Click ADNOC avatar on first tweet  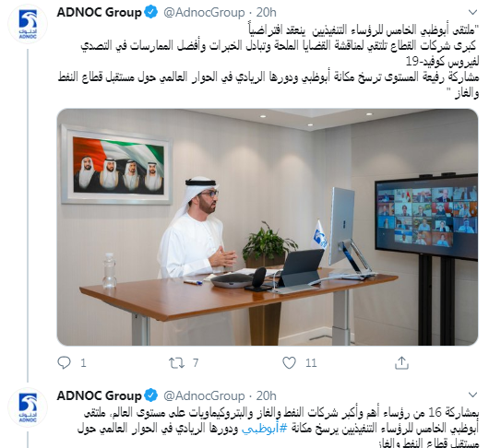28,24
